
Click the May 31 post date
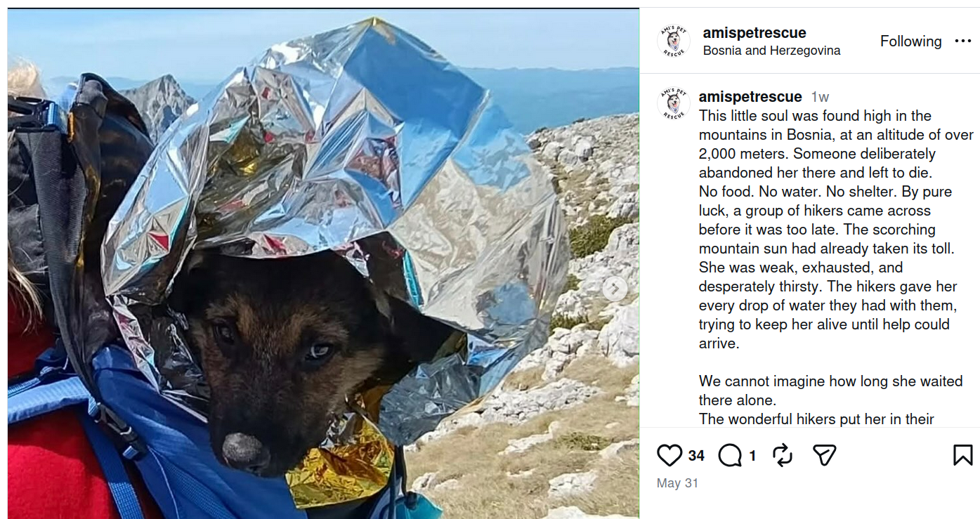pos(677,483)
